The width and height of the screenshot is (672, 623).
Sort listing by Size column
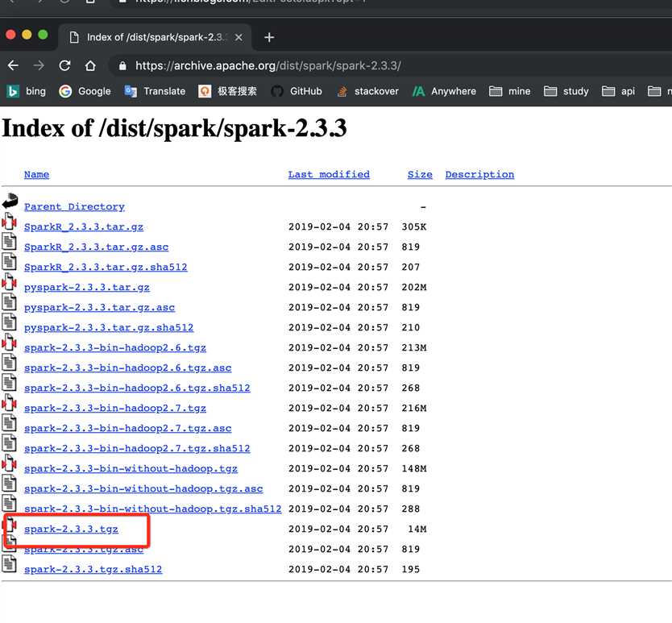coord(420,175)
